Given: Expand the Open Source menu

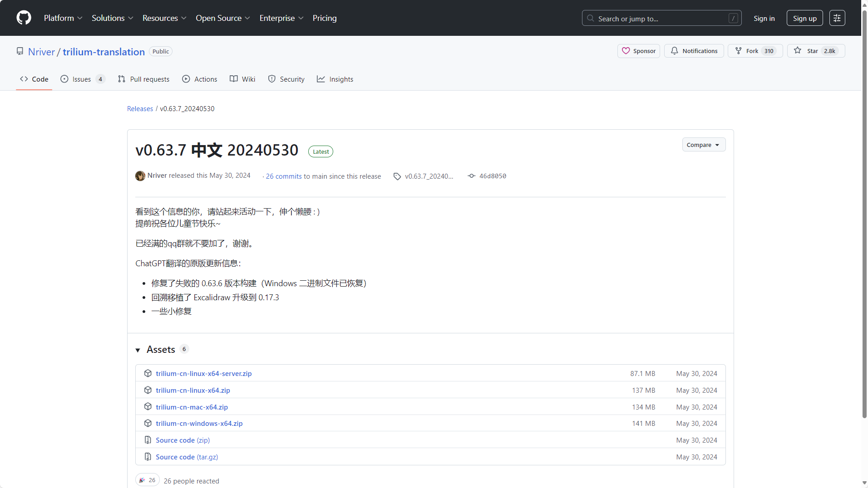Looking at the screenshot, I should click(x=222, y=18).
